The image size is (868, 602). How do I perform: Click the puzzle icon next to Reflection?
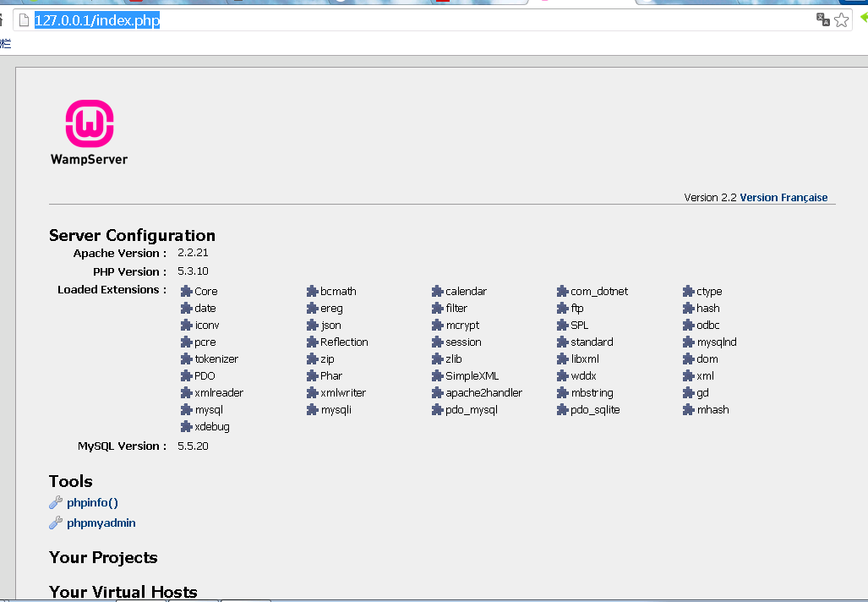point(312,342)
